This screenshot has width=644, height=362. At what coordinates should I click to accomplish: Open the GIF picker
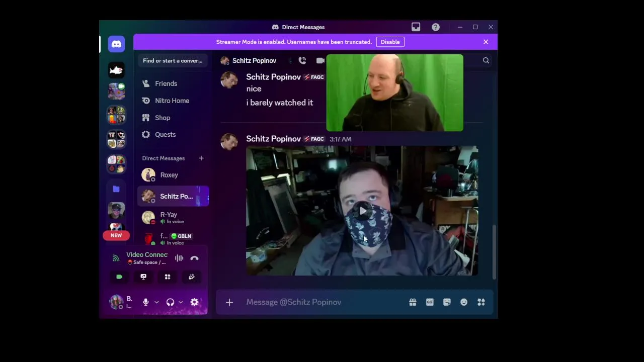pos(430,302)
